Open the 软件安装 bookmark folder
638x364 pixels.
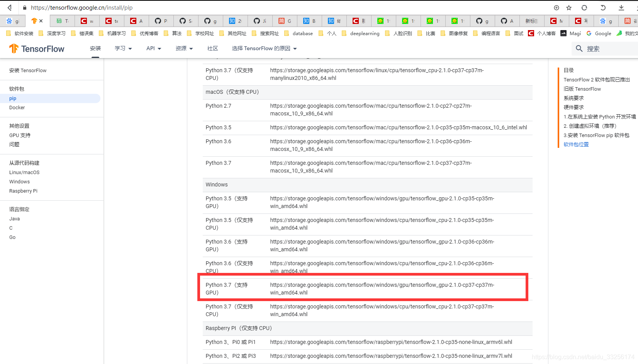pyautogui.click(x=20, y=34)
